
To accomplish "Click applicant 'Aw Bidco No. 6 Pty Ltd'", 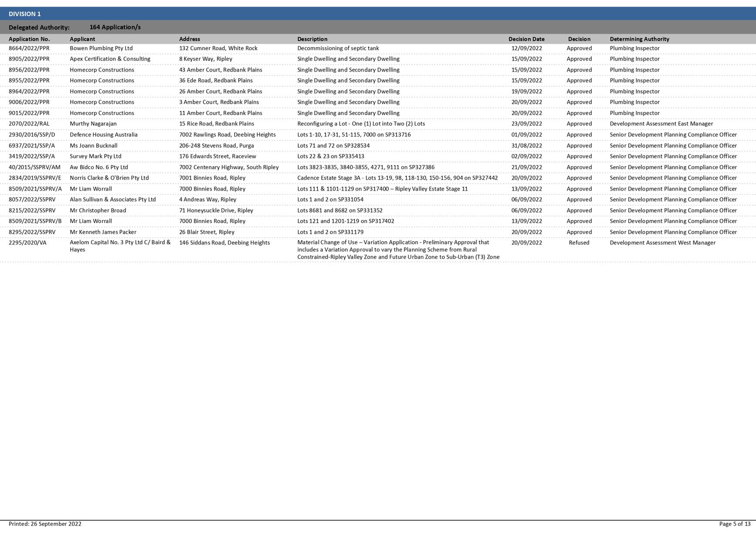I will [x=99, y=167].
